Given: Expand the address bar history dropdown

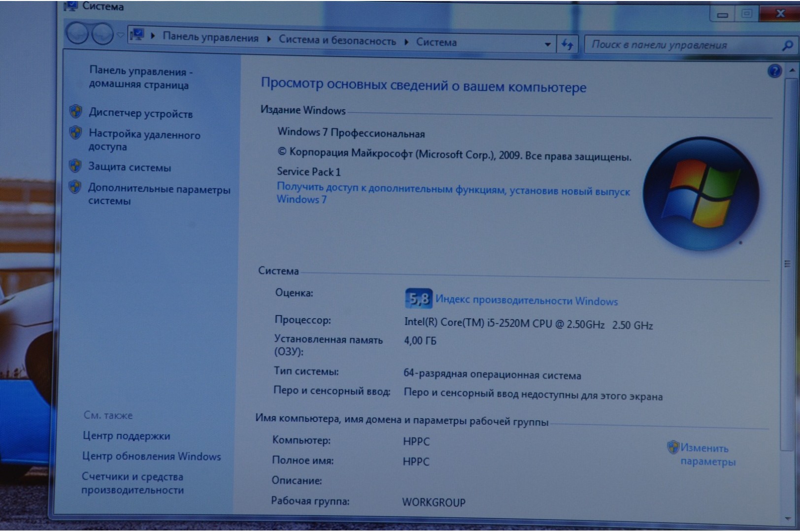Looking at the screenshot, I should 547,44.
